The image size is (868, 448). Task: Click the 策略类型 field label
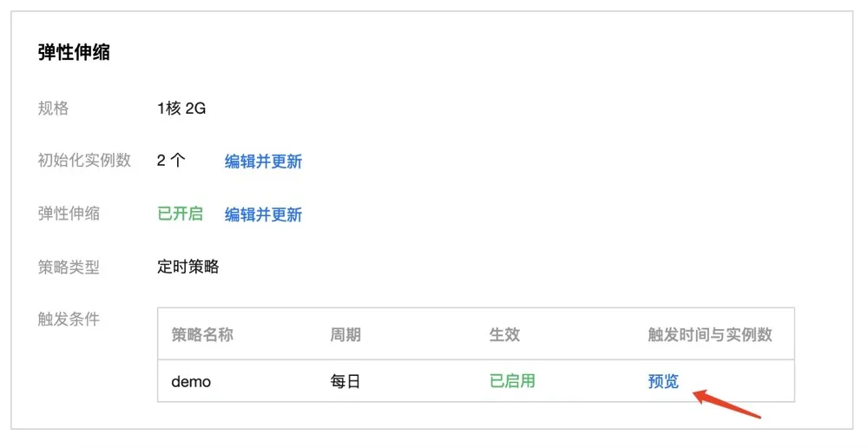[69, 267]
